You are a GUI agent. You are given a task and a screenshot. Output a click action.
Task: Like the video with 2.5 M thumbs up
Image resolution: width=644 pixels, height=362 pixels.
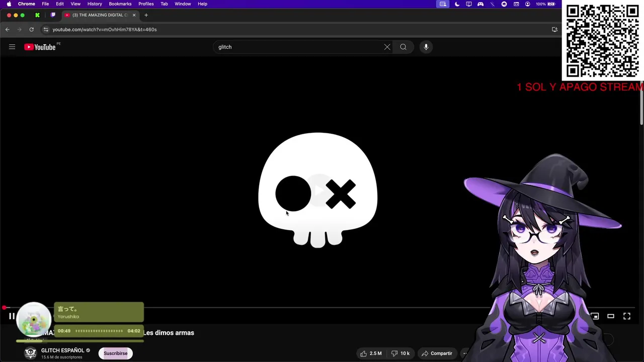pyautogui.click(x=371, y=353)
